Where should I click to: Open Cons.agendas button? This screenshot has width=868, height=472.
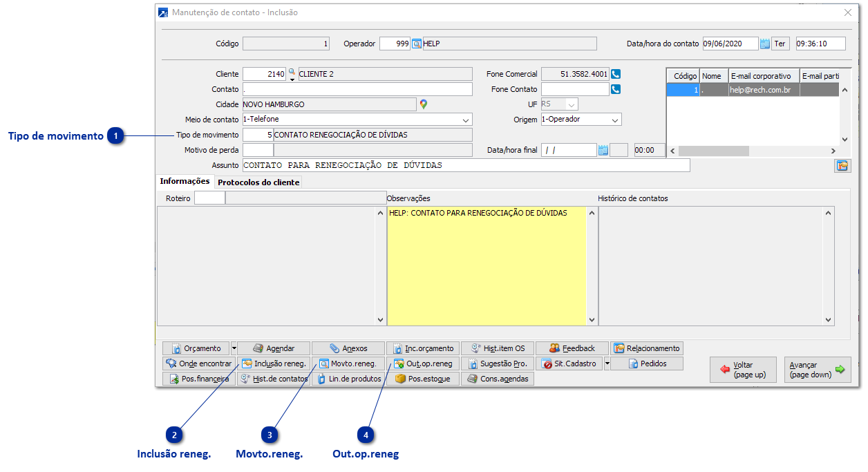pyautogui.click(x=498, y=379)
